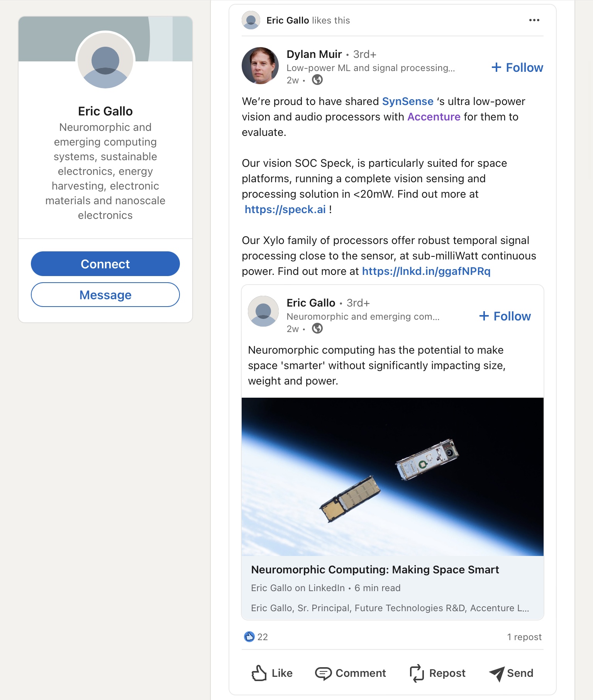The height and width of the screenshot is (700, 593).
Task: Open the 22 reactions like icon
Action: pyautogui.click(x=249, y=636)
